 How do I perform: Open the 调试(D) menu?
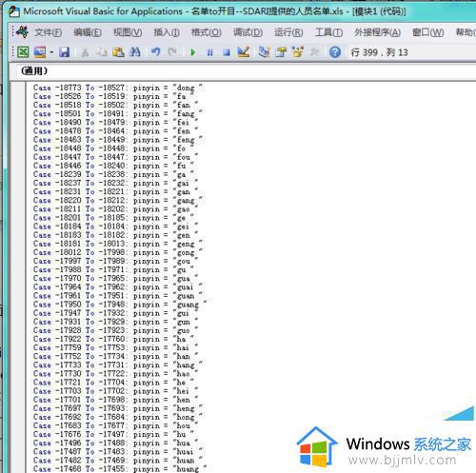pyautogui.click(x=248, y=32)
